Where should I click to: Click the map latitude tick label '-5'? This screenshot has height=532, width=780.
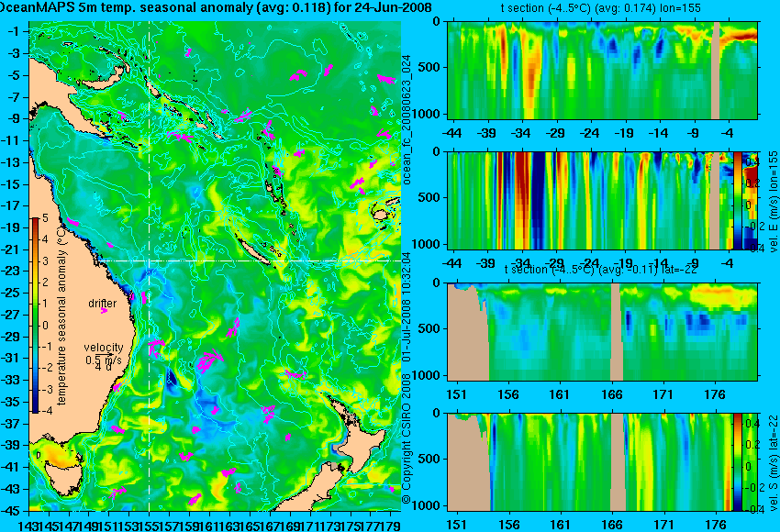(x=14, y=75)
